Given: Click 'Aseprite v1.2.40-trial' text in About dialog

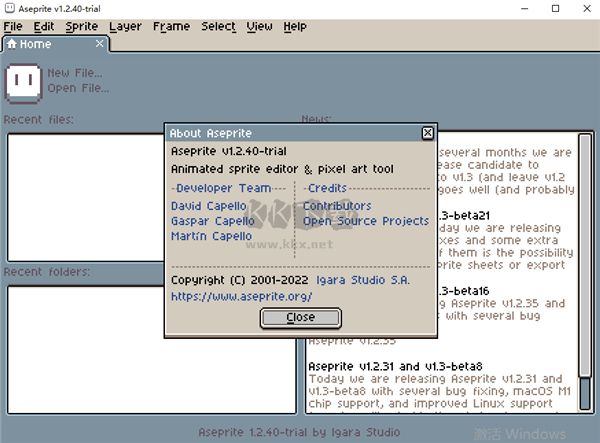Looking at the screenshot, I should pos(228,151).
